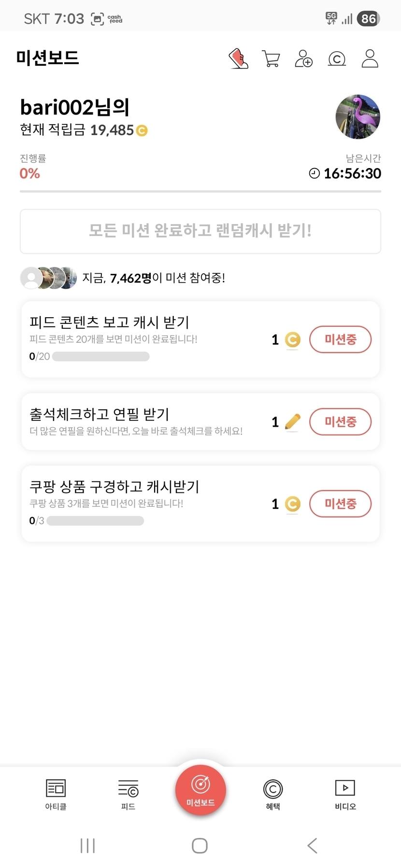Start the Coupang products mission button
The image size is (401, 868).
pyautogui.click(x=340, y=504)
